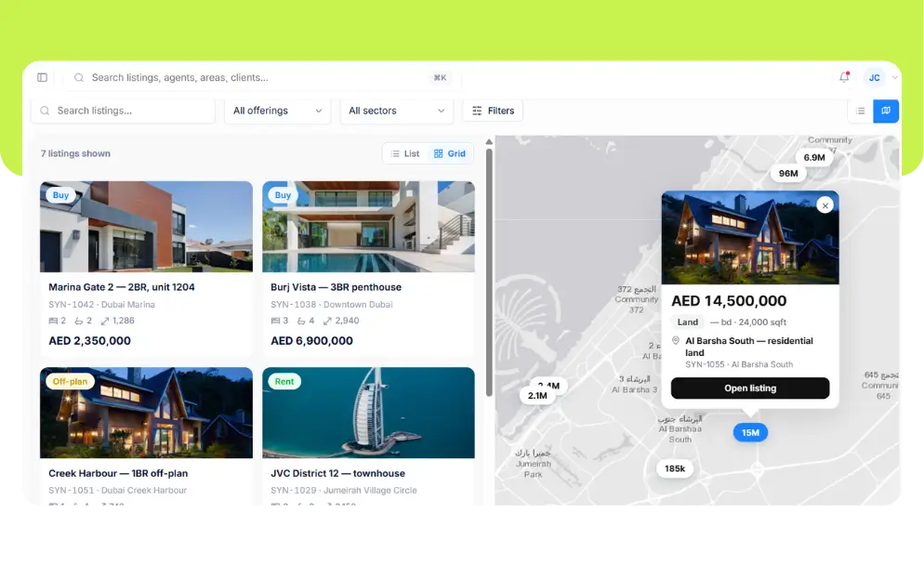Click the scroll up arrow of listings
Viewport: 924px width, 566px height.
coord(489,142)
